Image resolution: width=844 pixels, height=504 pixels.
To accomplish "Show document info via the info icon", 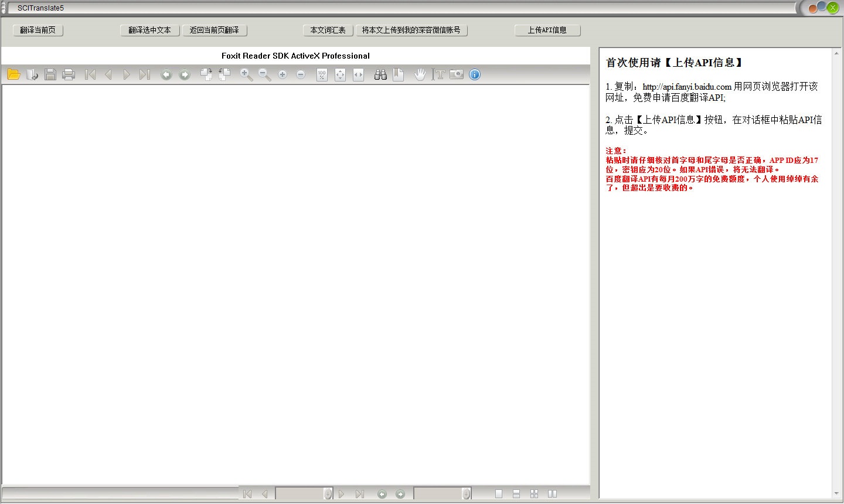I will pos(474,74).
